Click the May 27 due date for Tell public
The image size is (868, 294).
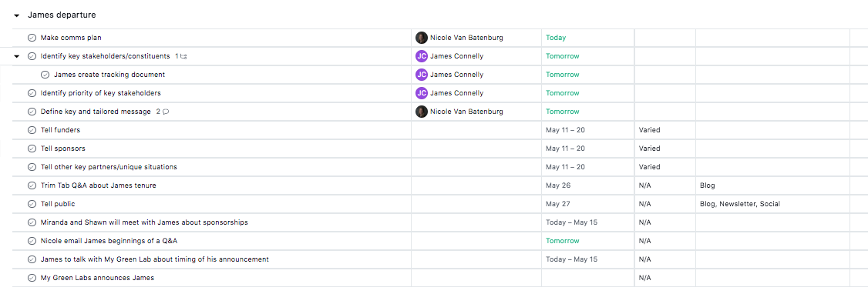[558, 204]
